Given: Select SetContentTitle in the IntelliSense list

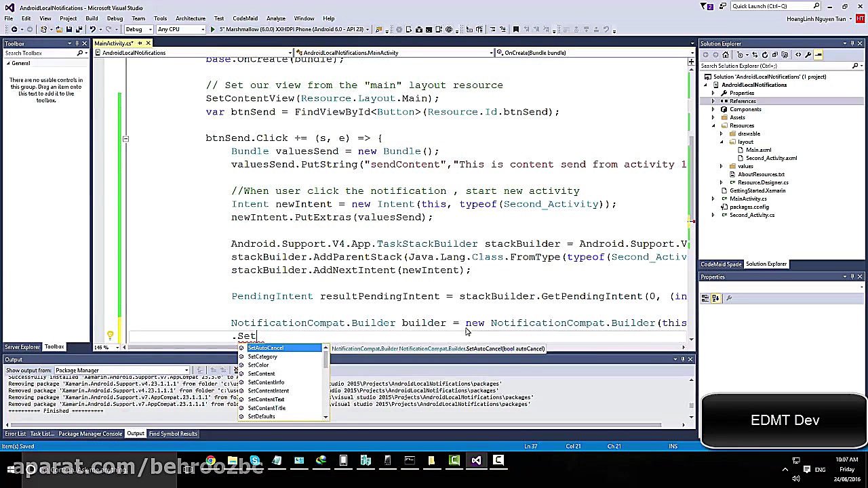Looking at the screenshot, I should click(267, 408).
